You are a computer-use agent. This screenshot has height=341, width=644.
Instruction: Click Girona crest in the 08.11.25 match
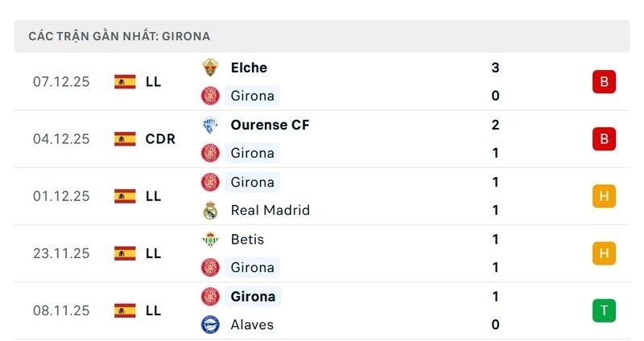(210, 296)
